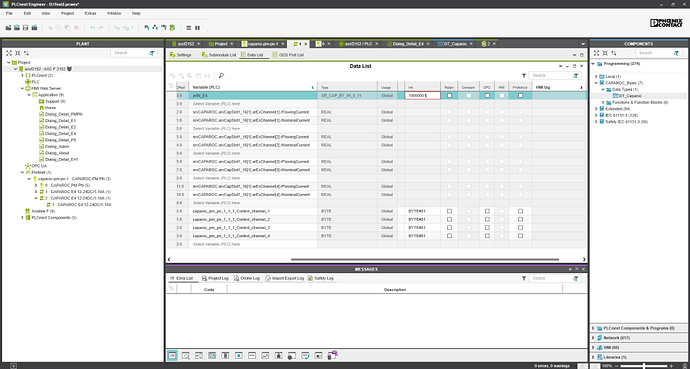Viewport: 690px width, 369px height.
Task: Toggle Proficloud checkbox for arIN_E4 row
Action: coord(521,95)
